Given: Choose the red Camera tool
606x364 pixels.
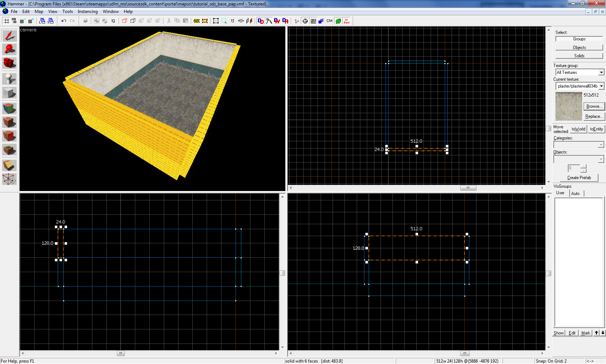Looking at the screenshot, I should coord(9,63).
